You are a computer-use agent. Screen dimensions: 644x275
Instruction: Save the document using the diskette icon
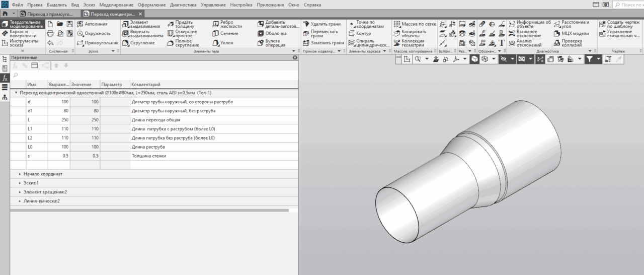[x=70, y=24]
